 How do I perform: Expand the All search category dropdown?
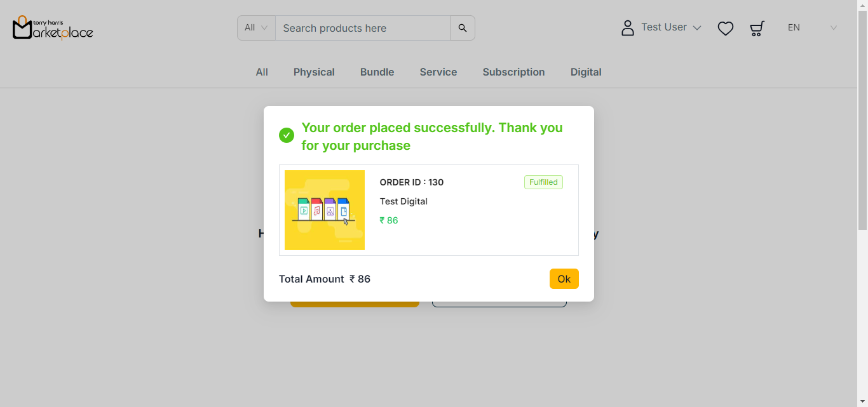tap(256, 28)
